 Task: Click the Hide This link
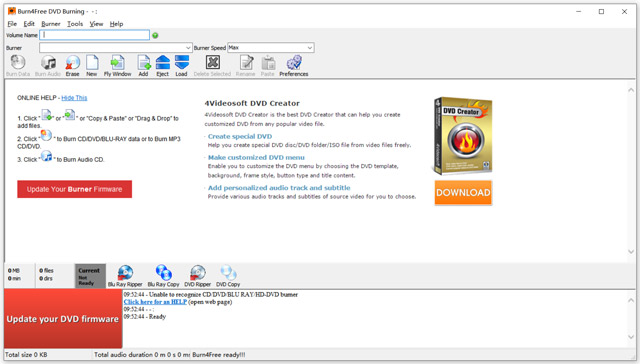tap(74, 98)
